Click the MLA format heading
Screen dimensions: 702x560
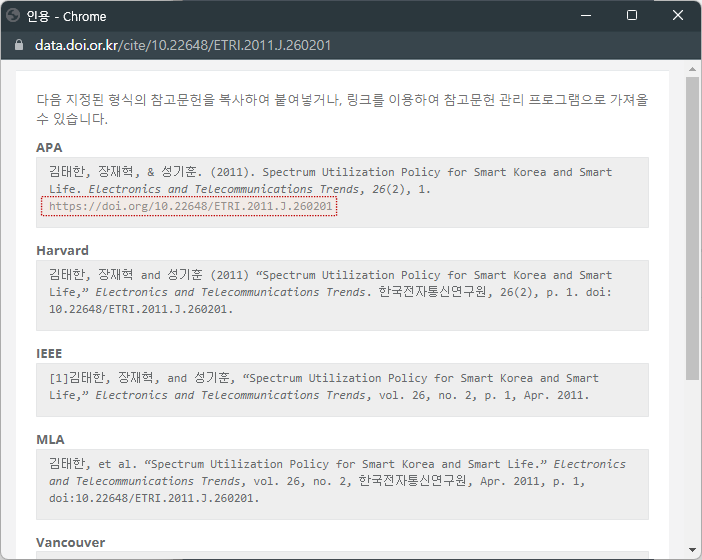point(50,439)
